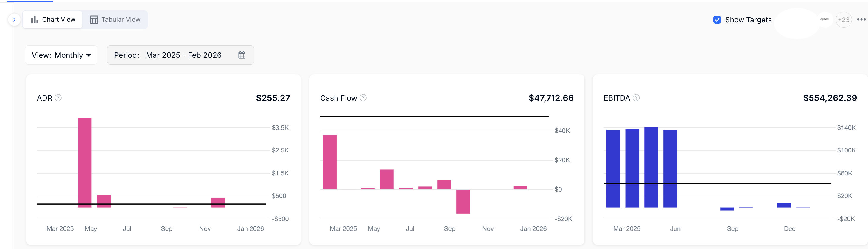The height and width of the screenshot is (249, 868).
Task: Click the bar chart icon in Chart View
Action: [x=34, y=20]
